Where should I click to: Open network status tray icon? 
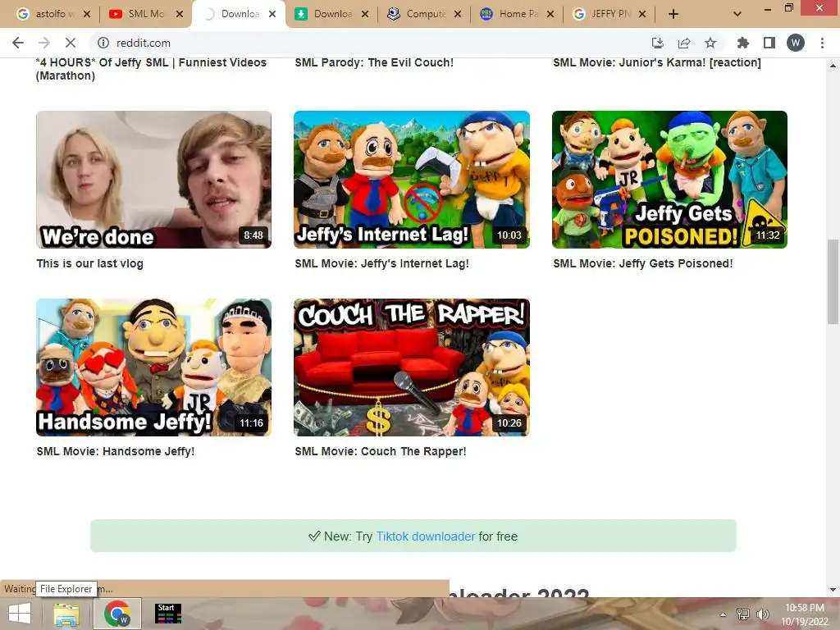click(743, 614)
